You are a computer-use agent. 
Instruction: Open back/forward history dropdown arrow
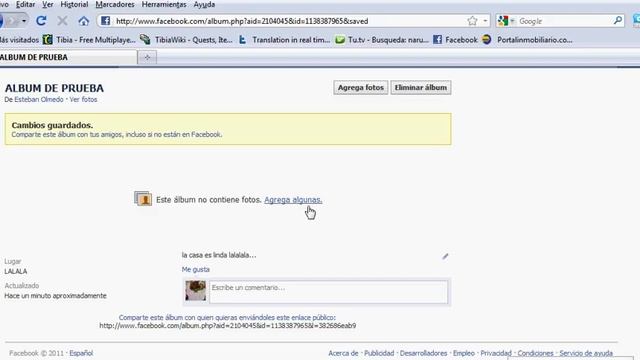(24, 21)
